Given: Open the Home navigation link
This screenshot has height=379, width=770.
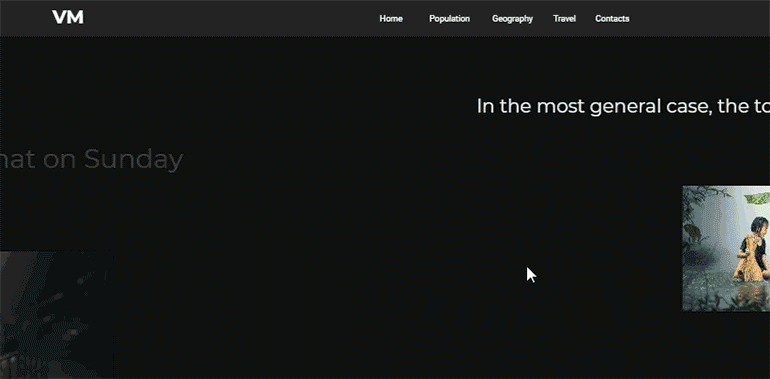Looking at the screenshot, I should 391,19.
